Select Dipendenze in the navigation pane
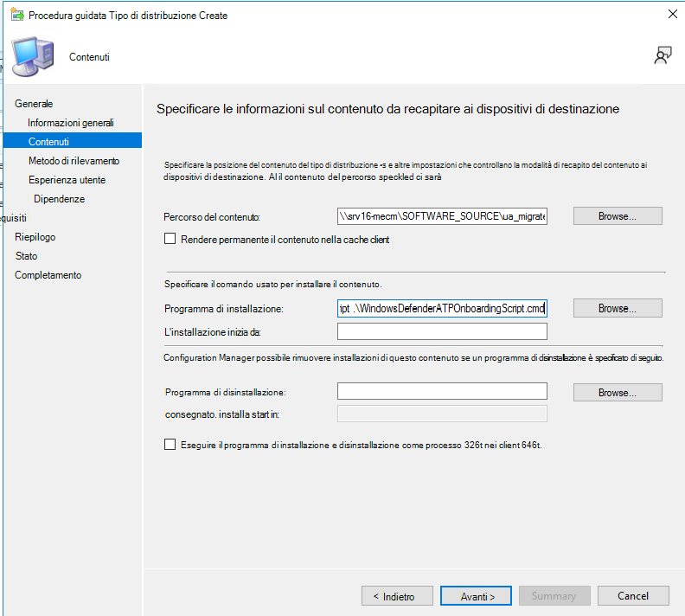The width and height of the screenshot is (685, 616). (x=60, y=199)
